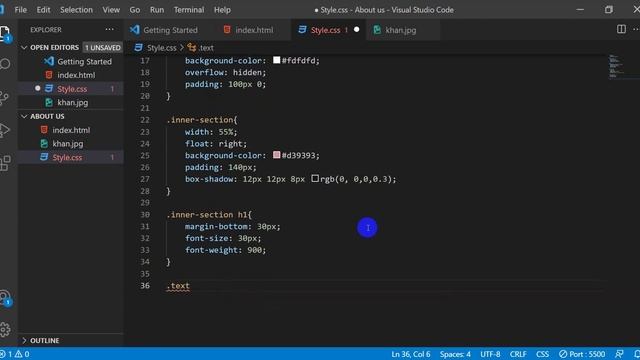Open the Explorer activity bar icon
Viewport: 640px width, 360px height.
pyautogui.click(x=5, y=33)
